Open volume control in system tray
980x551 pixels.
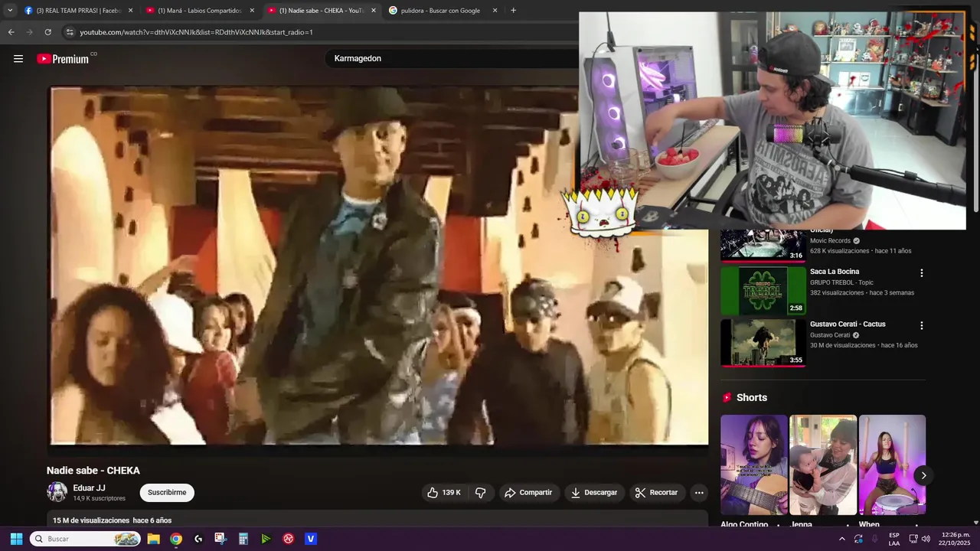click(926, 539)
